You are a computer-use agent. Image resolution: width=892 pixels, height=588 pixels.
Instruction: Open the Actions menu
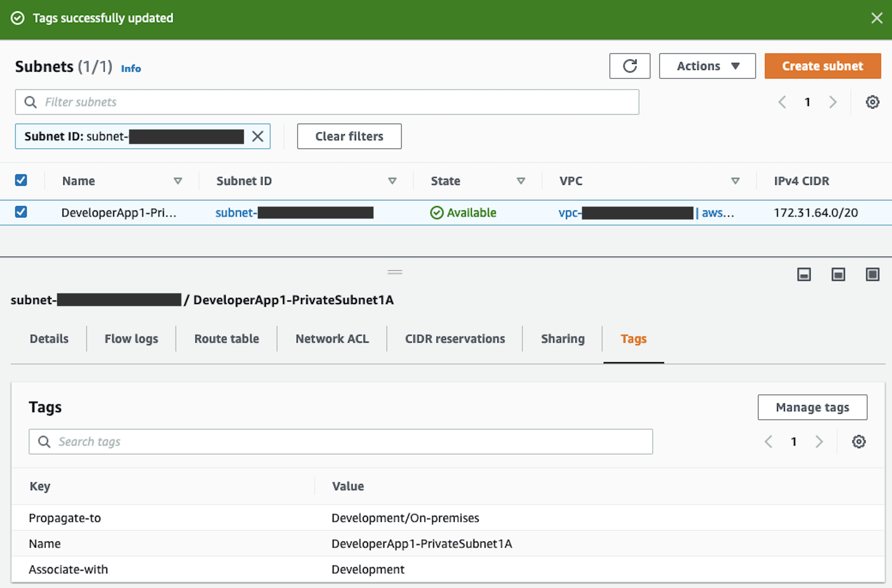(x=707, y=66)
